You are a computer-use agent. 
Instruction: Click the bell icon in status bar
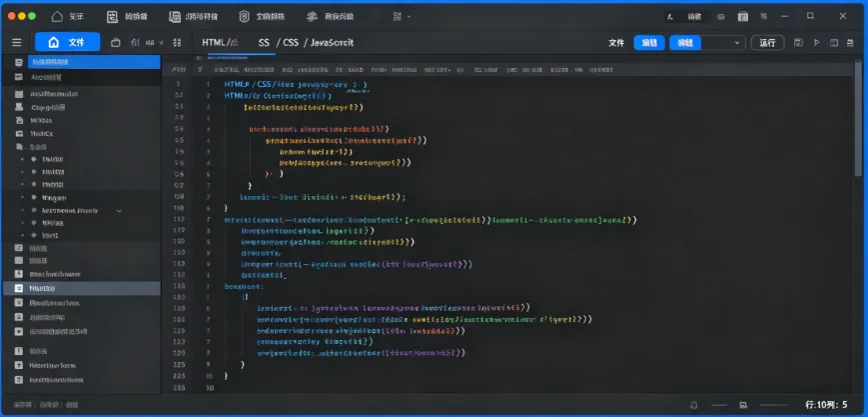[693, 405]
